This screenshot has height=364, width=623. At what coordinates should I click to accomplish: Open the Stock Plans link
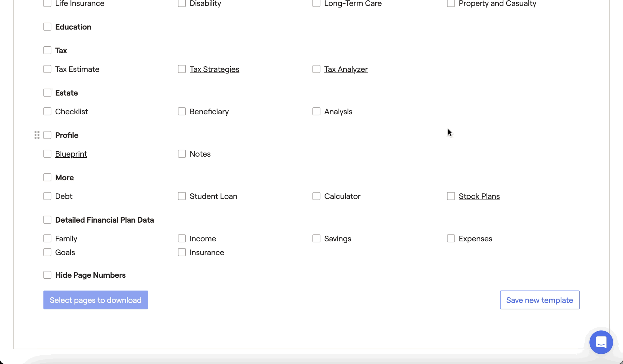click(479, 196)
